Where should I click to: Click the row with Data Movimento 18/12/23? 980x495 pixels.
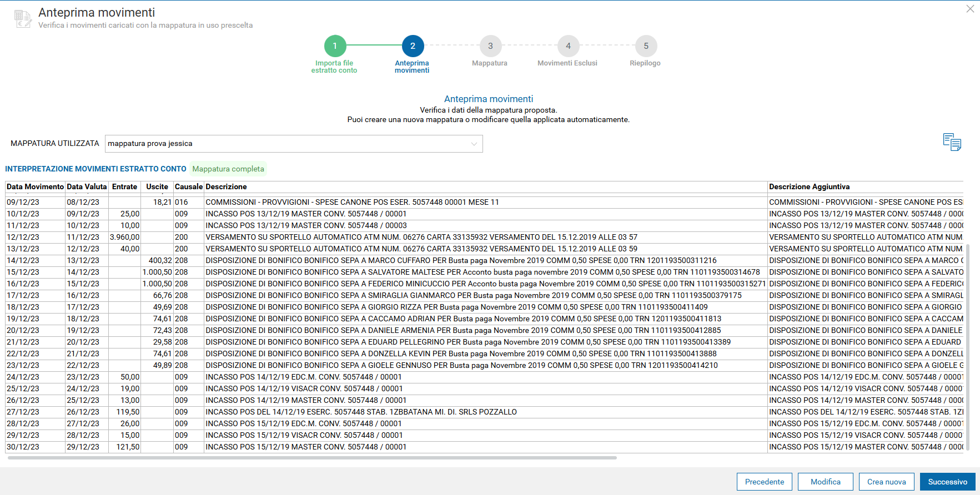coord(484,307)
